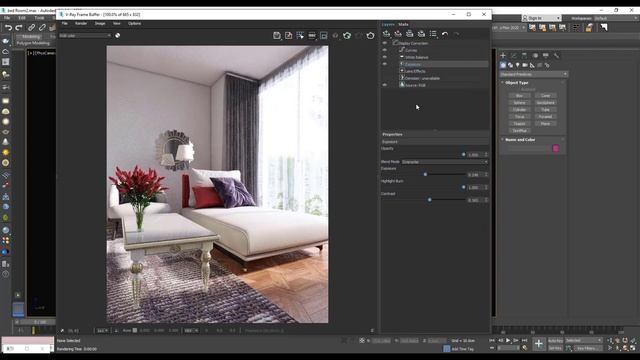Open the Standard Primitives dropdown
The image size is (640, 360).
click(533, 74)
